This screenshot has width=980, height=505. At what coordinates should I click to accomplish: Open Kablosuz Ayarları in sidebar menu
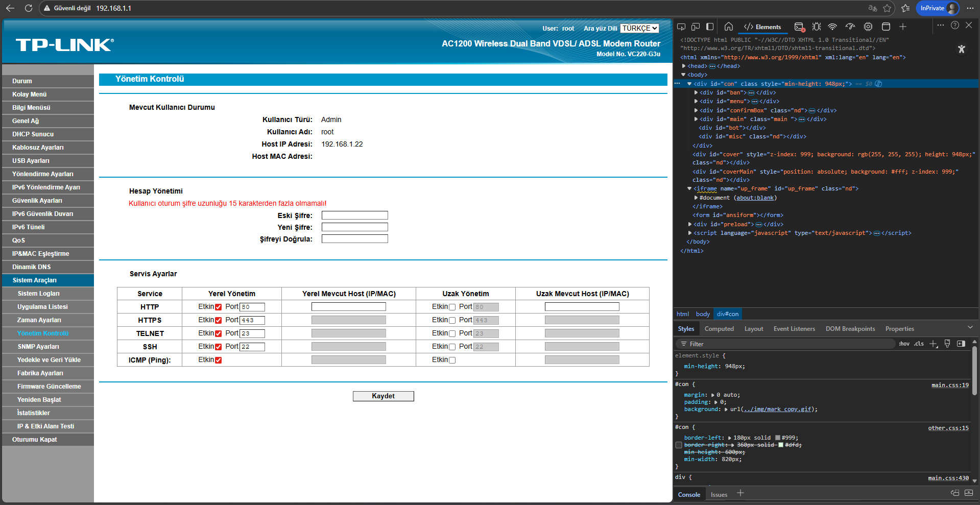tap(48, 148)
